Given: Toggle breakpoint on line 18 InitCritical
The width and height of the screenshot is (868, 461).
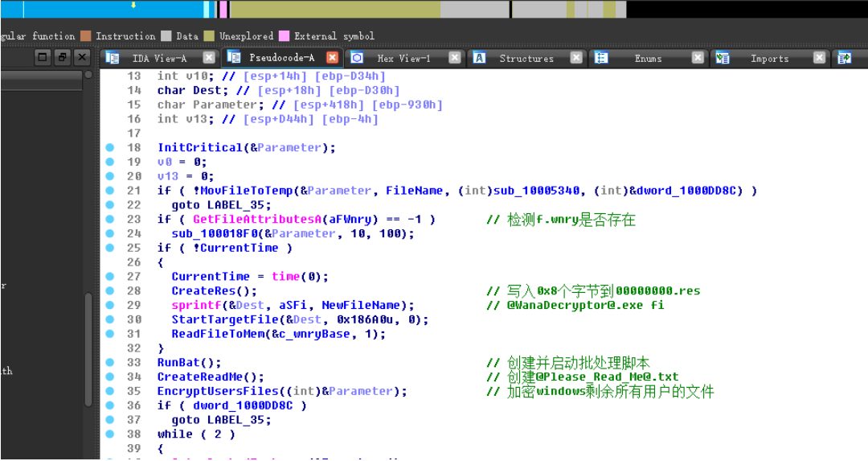Looking at the screenshot, I should 109,147.
